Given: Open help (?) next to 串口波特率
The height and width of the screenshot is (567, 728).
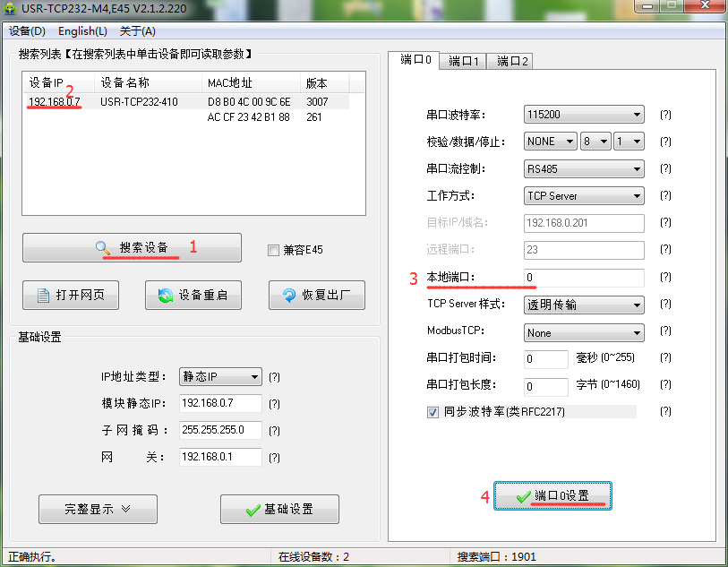Looking at the screenshot, I should pyautogui.click(x=665, y=115).
